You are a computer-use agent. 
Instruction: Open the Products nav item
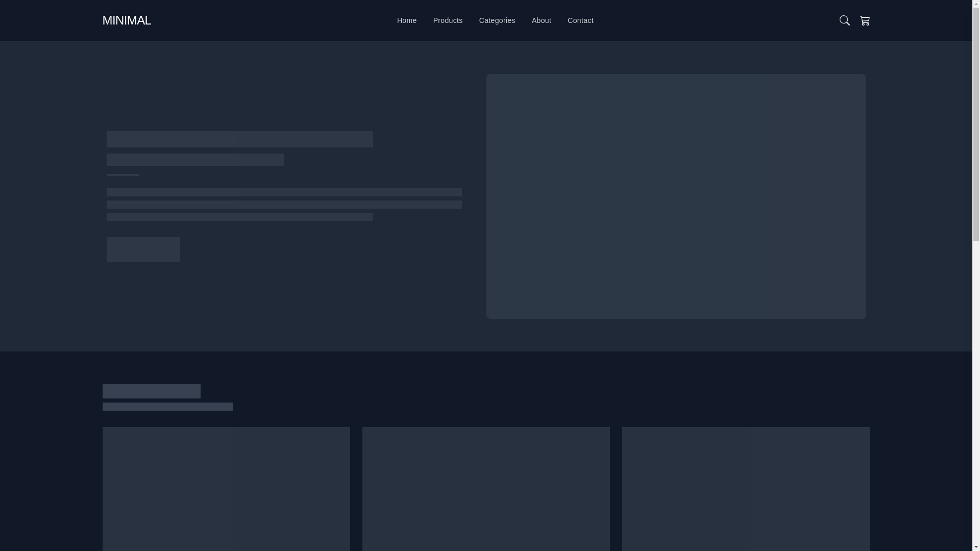[448, 20]
